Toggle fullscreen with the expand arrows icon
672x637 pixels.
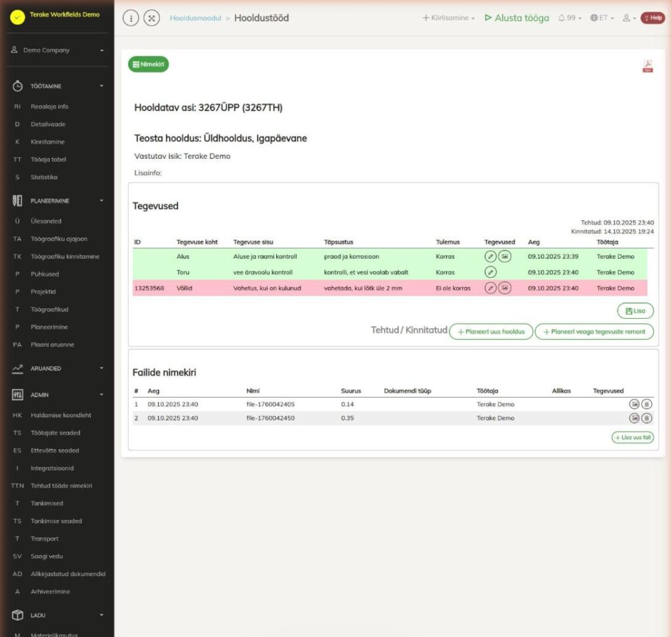tap(152, 18)
